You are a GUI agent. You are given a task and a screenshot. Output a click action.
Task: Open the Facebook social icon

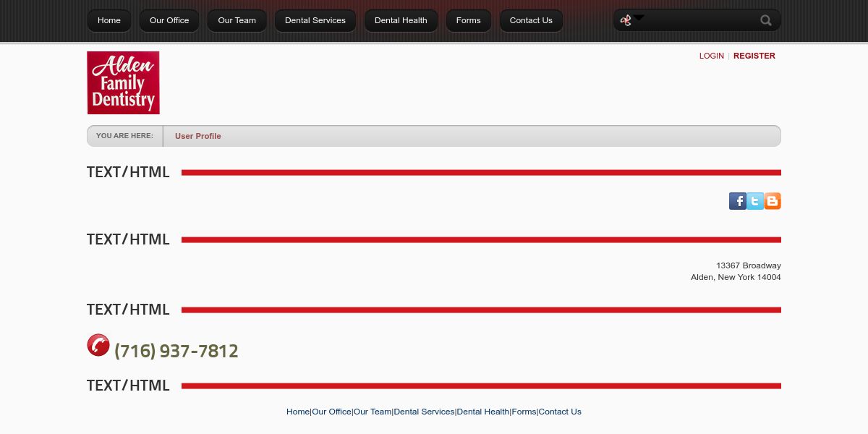[738, 201]
